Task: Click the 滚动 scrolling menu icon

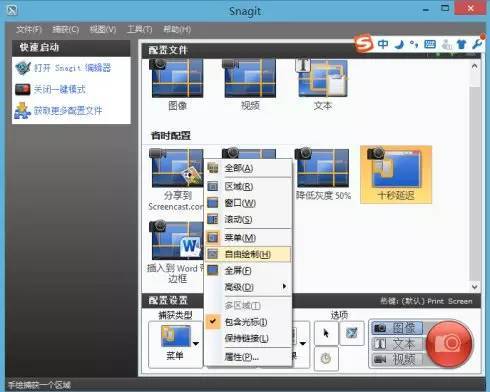Action: 213,219
